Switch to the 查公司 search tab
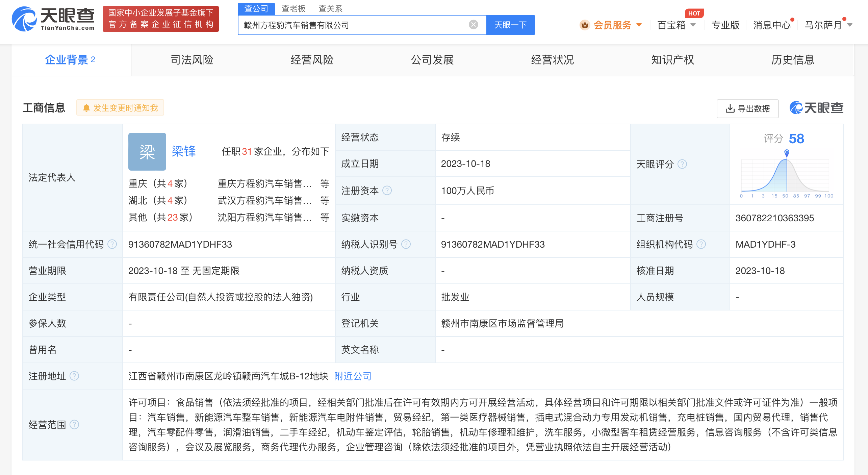Screen dimensions: 868x475 pos(256,8)
